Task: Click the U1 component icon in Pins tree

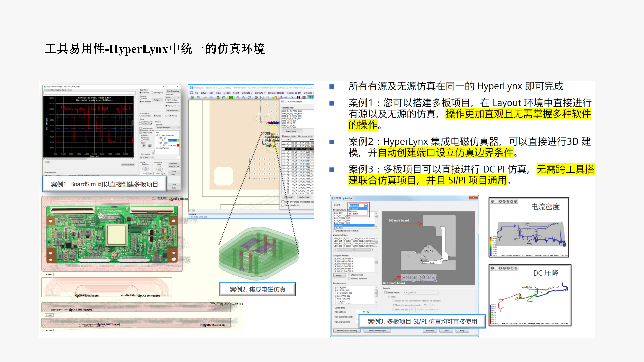Action: point(161,138)
